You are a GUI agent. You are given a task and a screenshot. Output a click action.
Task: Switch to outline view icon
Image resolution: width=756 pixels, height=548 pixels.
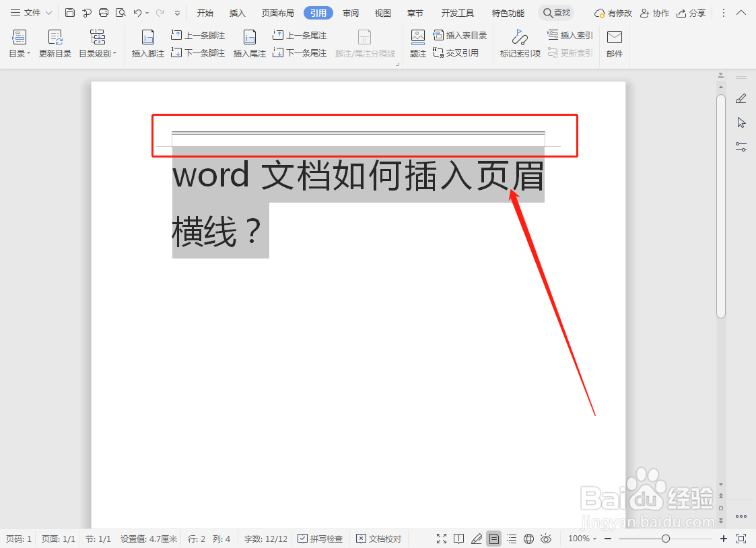pos(511,539)
